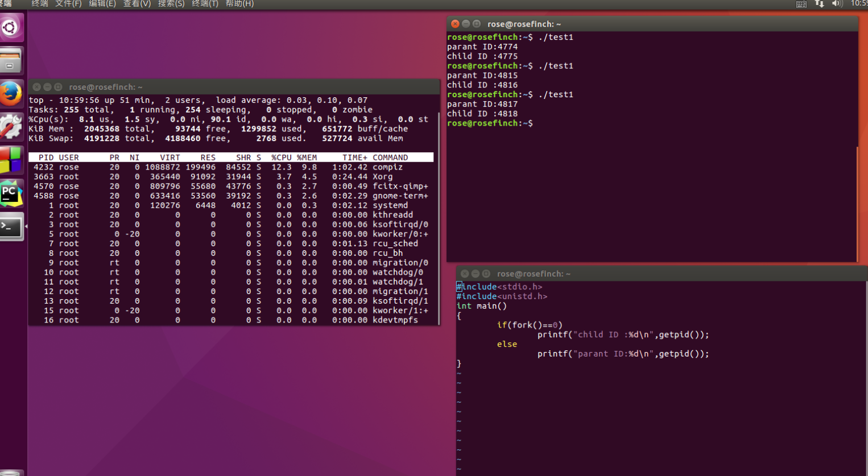Maximize the ./test1 terminal window

477,24
